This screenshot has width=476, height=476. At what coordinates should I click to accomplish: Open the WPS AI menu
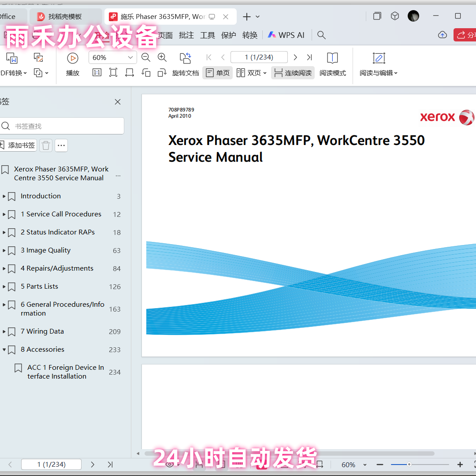click(x=286, y=35)
